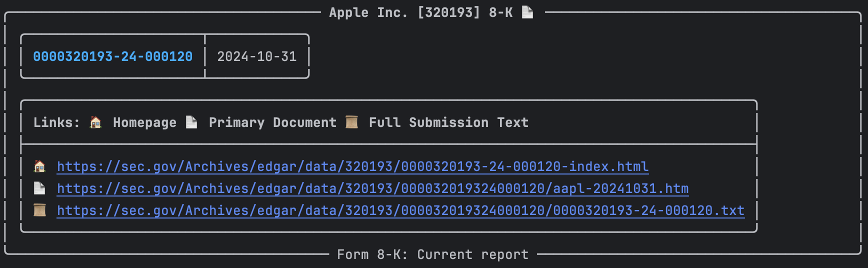
Task: Click the 8-K form type in panel title
Action: tap(501, 12)
